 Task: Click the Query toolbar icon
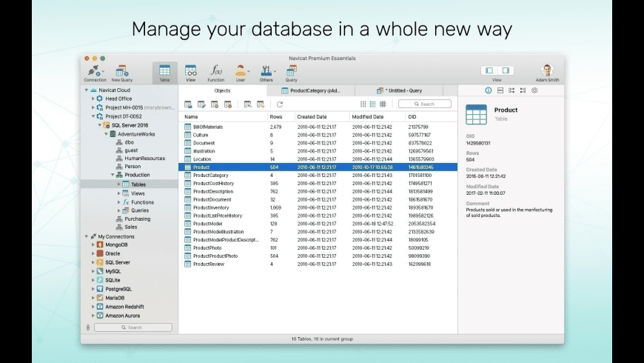pyautogui.click(x=292, y=71)
